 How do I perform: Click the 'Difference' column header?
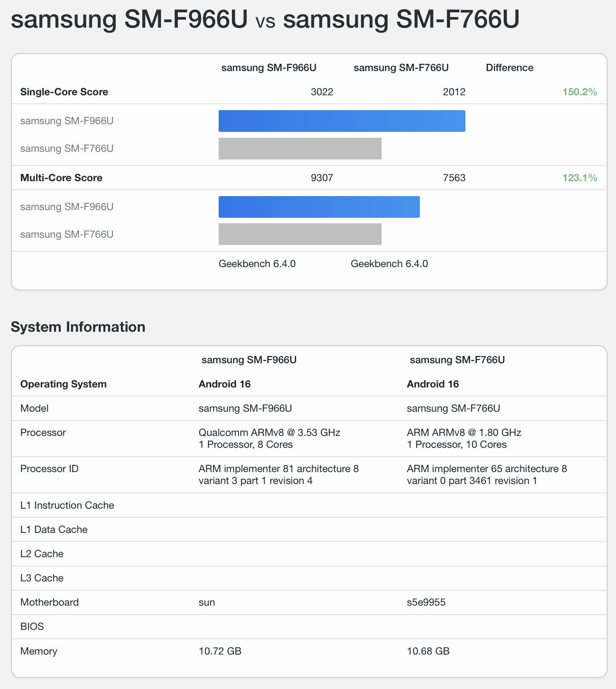[x=510, y=68]
